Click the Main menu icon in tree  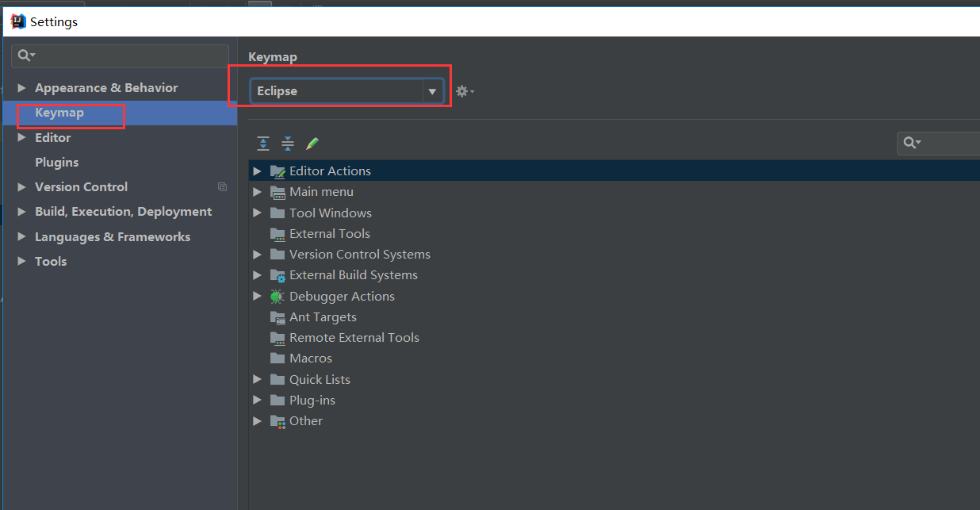278,192
